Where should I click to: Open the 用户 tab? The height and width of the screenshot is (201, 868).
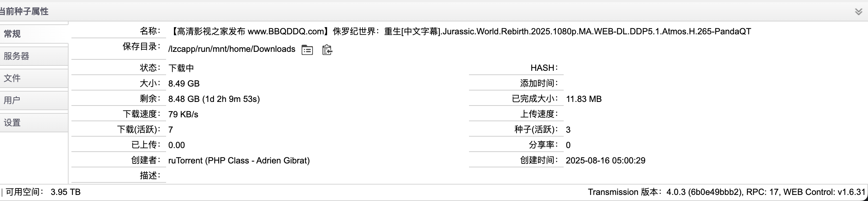click(34, 100)
